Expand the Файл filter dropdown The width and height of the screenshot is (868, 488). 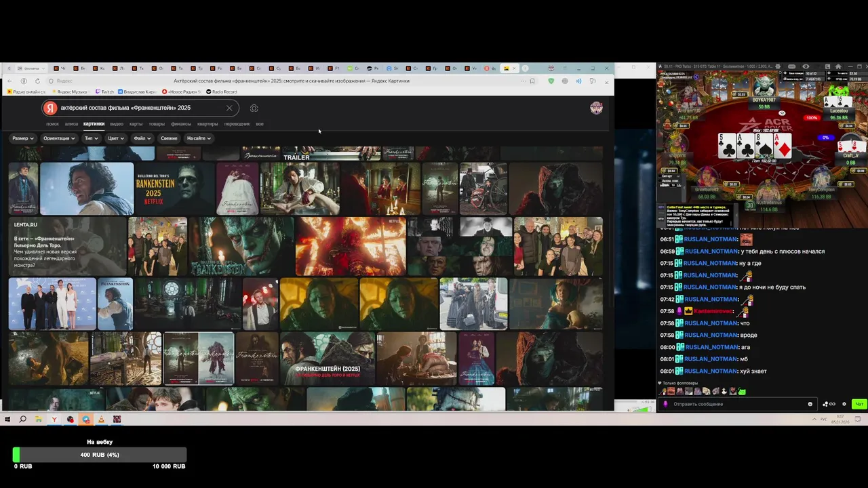[x=142, y=138]
